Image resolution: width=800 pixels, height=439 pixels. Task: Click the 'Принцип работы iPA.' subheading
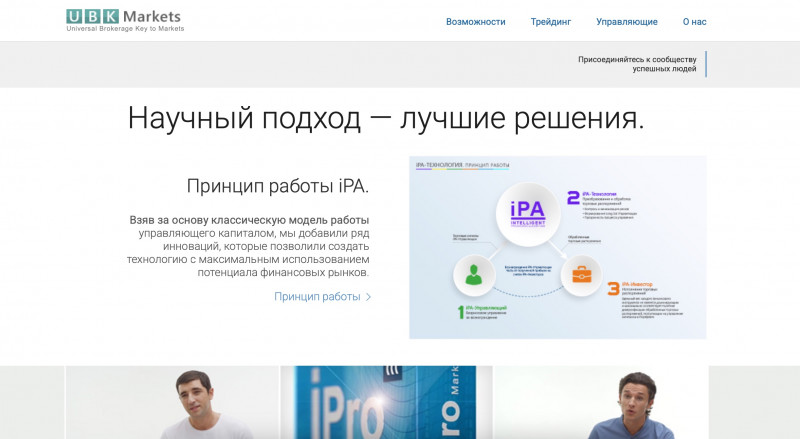click(278, 186)
